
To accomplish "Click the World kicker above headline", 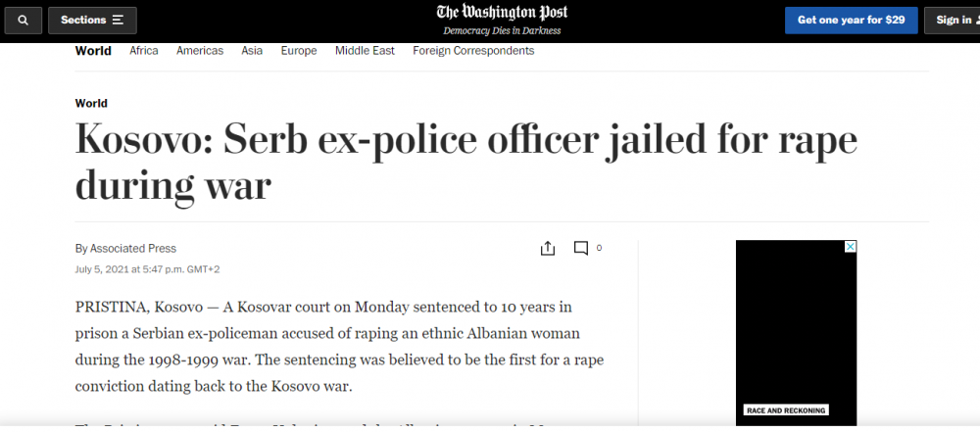I will tap(91, 103).
